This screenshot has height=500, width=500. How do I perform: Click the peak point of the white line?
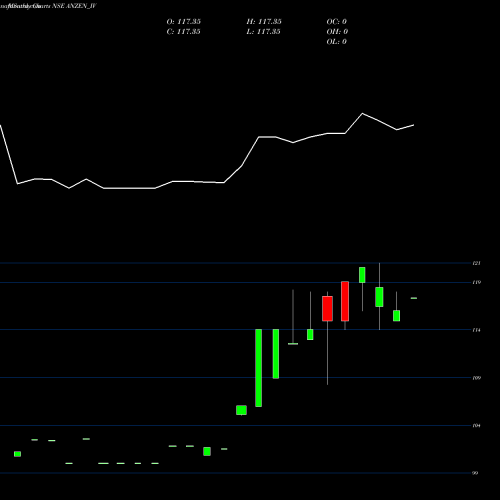[x=363, y=114]
